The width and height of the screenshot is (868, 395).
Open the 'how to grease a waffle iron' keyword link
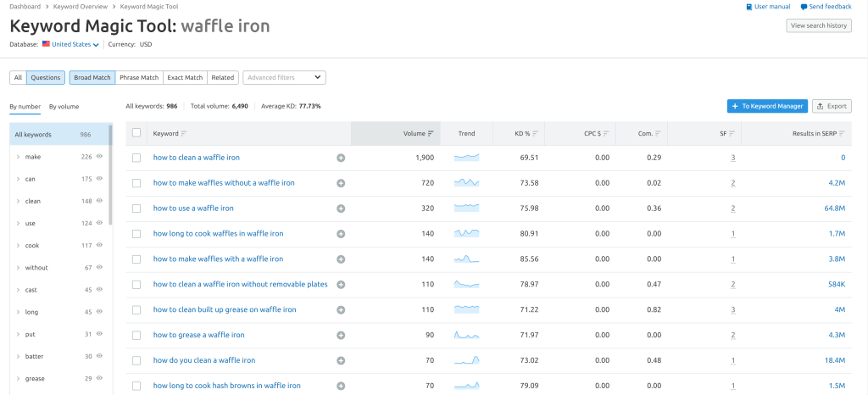[x=198, y=336]
